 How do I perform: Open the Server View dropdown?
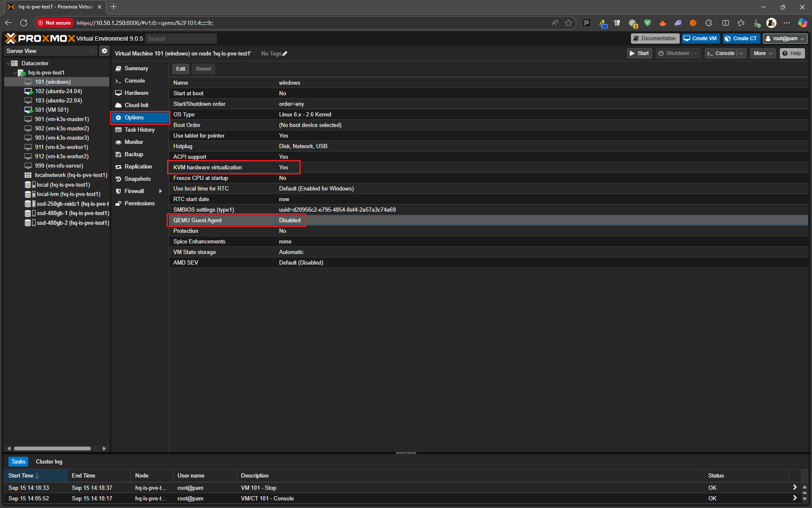(x=51, y=51)
